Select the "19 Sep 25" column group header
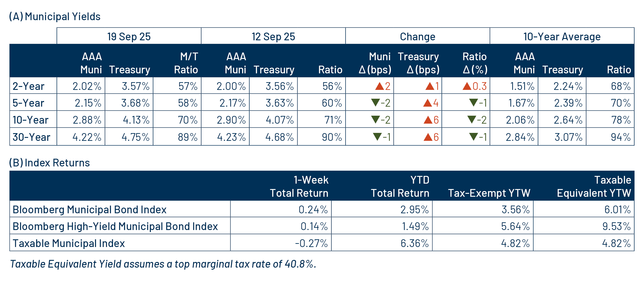Screen dimensions: 644x283 click(129, 36)
